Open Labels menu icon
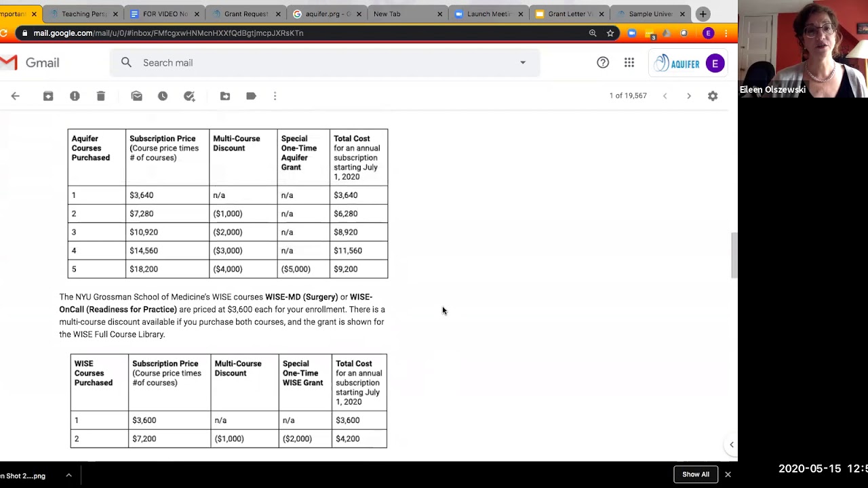868x488 pixels. (x=251, y=96)
